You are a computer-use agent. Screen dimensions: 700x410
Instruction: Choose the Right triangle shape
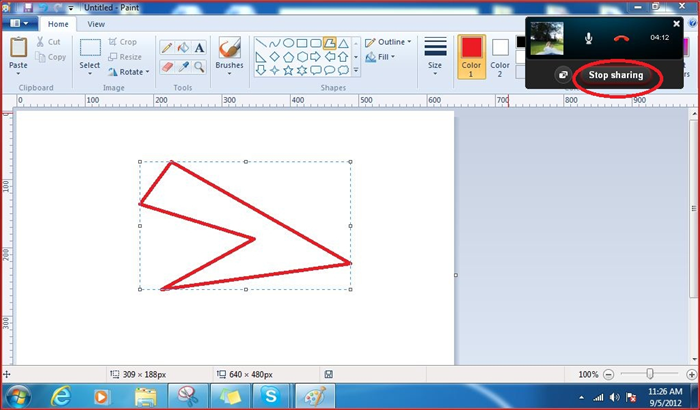[x=262, y=57]
